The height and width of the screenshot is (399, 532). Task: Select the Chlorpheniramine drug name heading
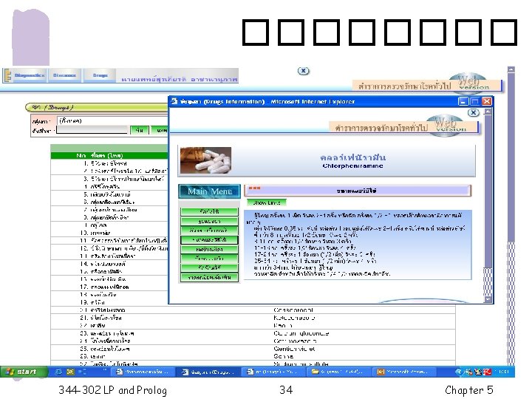point(353,166)
